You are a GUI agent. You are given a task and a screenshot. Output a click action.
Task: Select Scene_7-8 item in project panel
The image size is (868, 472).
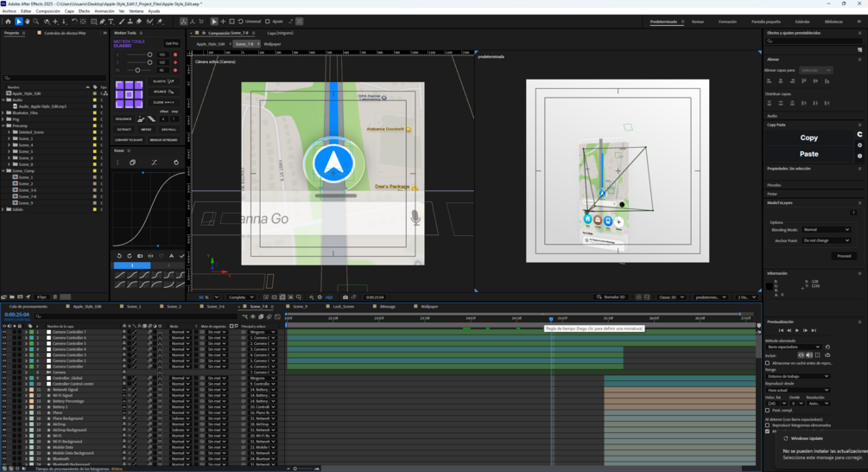pos(27,197)
